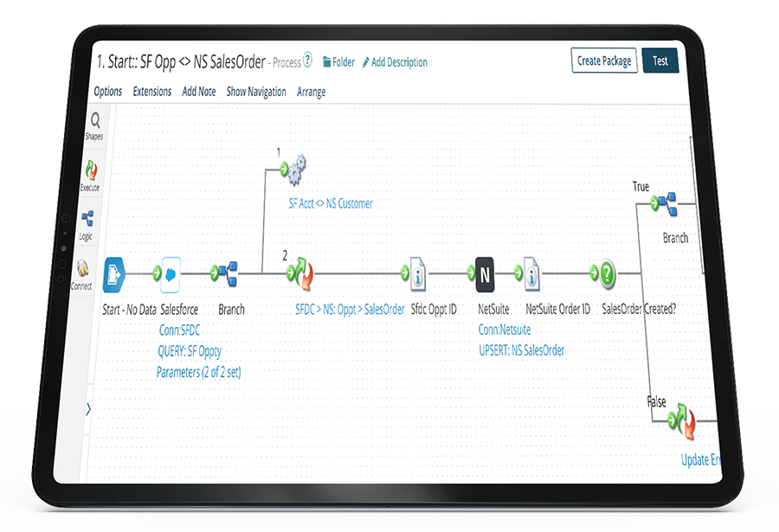Viewport: 779px width, 532px height.
Task: Select the SFDC > NS map shape
Action: (301, 274)
